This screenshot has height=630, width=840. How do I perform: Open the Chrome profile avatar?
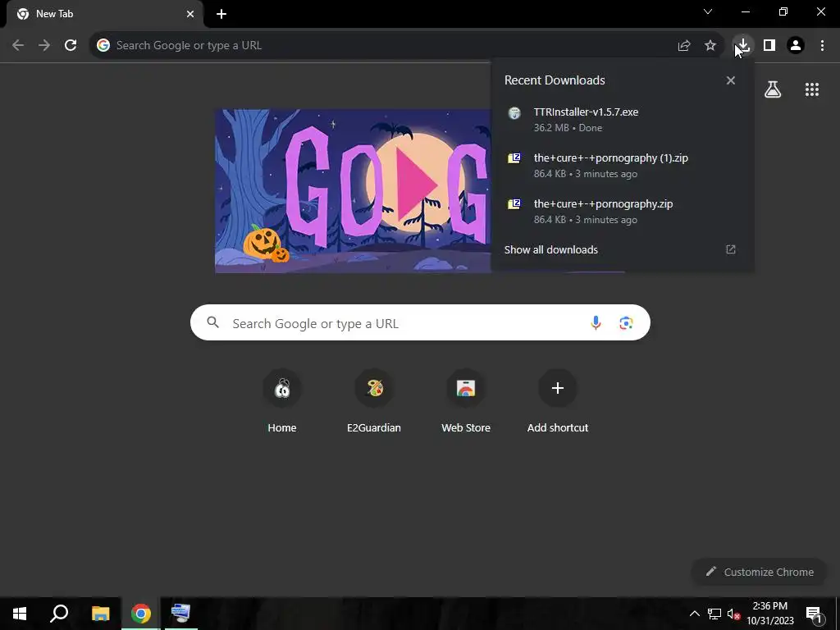(796, 46)
